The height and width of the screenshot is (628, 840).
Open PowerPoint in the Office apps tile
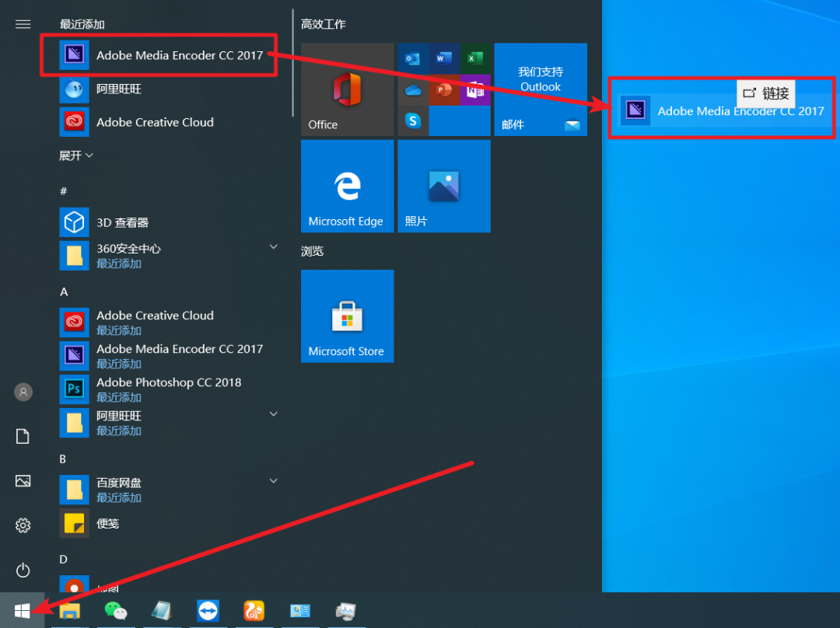pos(444,90)
